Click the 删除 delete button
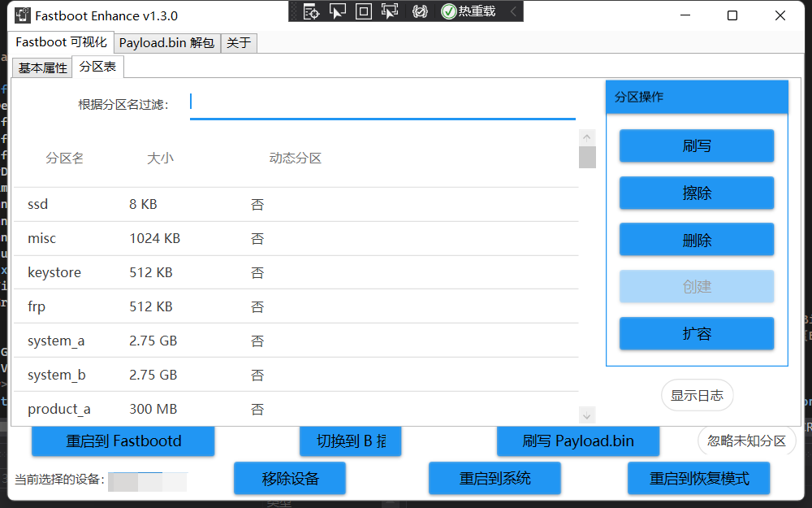The width and height of the screenshot is (812, 508). (x=697, y=240)
